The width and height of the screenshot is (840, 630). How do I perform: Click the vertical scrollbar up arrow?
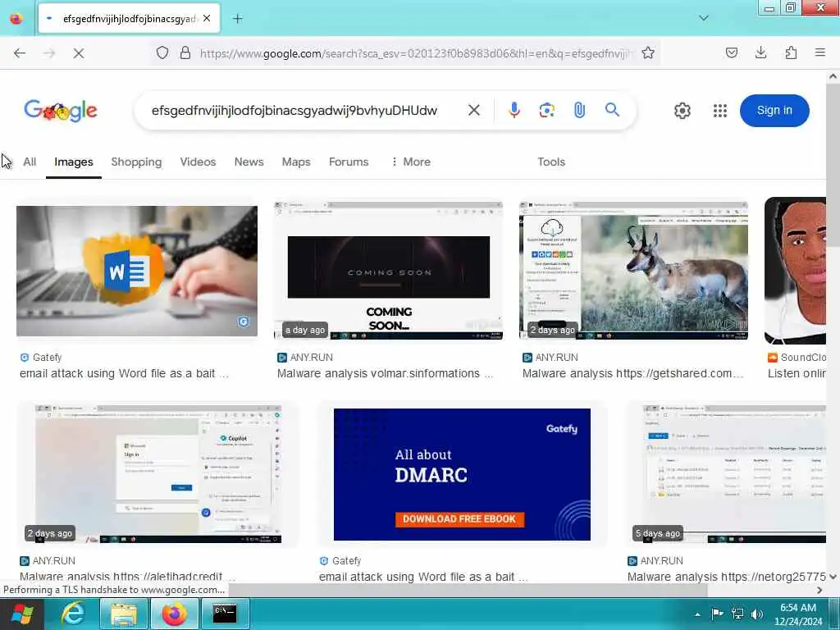[x=833, y=76]
